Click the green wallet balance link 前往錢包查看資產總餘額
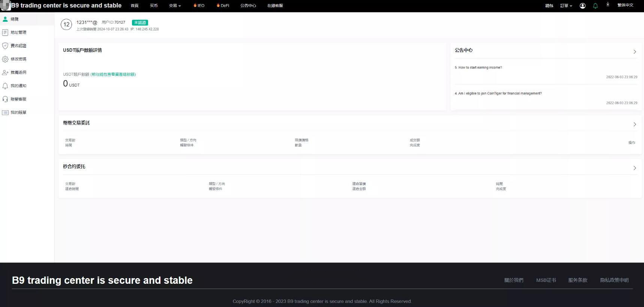This screenshot has width=644, height=307. point(113,75)
